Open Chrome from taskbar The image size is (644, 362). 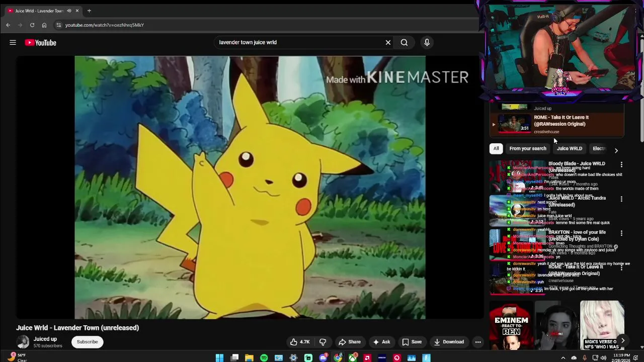click(x=338, y=358)
